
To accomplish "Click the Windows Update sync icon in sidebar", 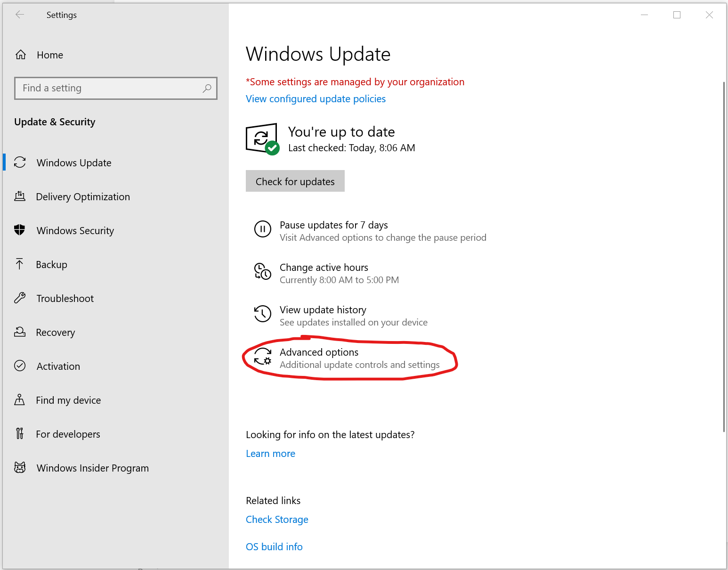I will [x=20, y=163].
